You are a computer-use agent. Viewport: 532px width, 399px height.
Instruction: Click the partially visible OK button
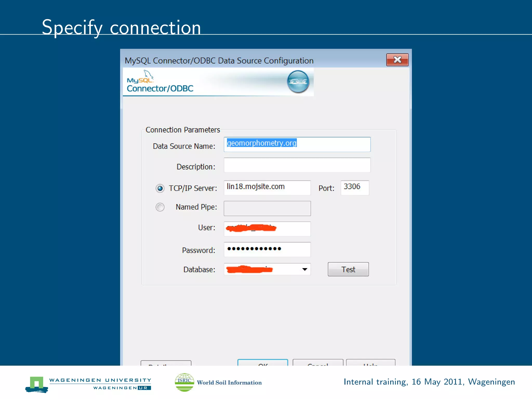pyautogui.click(x=263, y=363)
